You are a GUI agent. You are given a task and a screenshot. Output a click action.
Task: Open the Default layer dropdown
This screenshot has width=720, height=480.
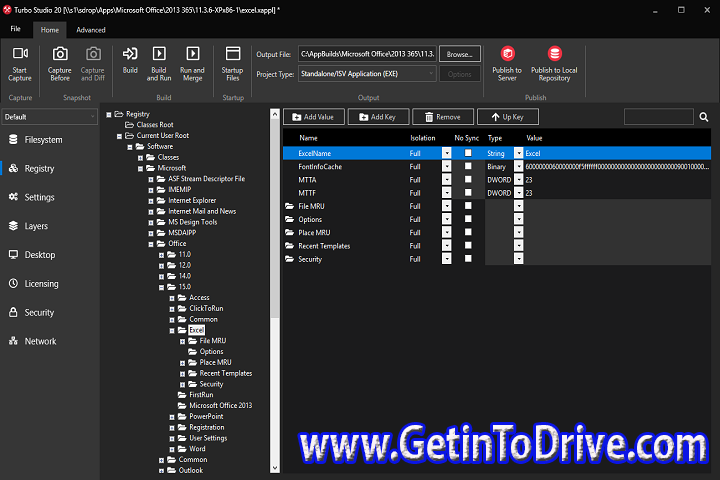pos(50,117)
